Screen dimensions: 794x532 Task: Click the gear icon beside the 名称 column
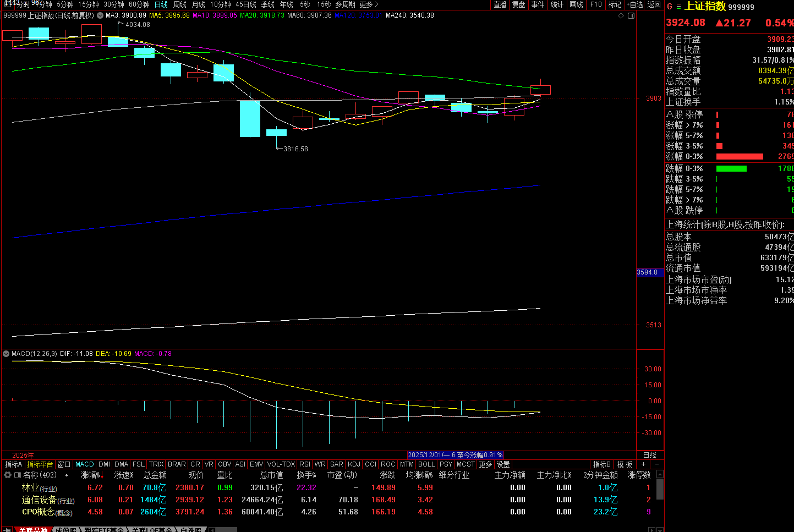8,475
